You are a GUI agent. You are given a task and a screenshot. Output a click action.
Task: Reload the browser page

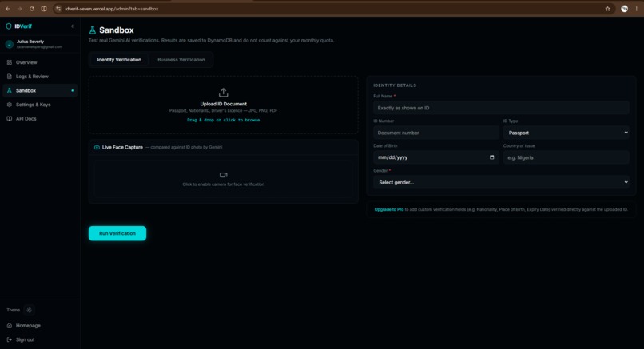pos(32,9)
